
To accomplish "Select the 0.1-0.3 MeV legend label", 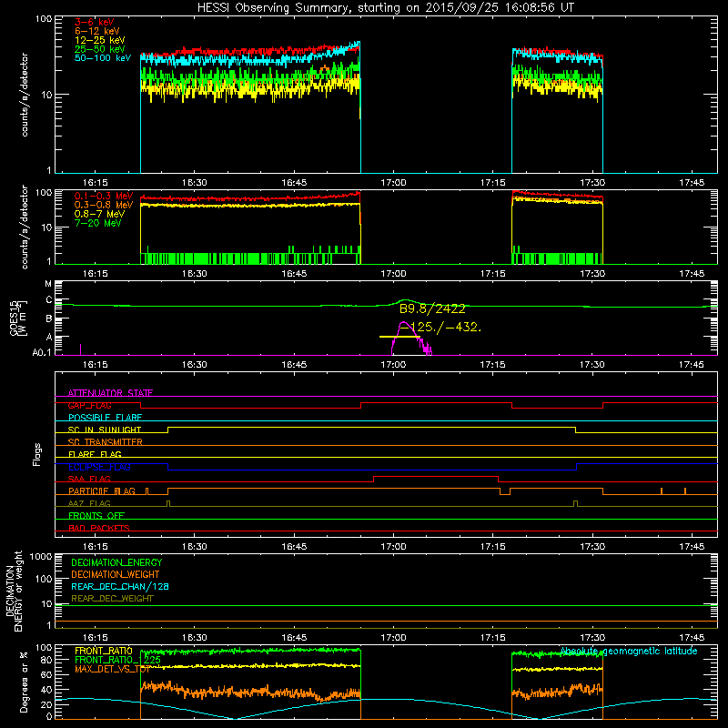I will pyautogui.click(x=104, y=196).
